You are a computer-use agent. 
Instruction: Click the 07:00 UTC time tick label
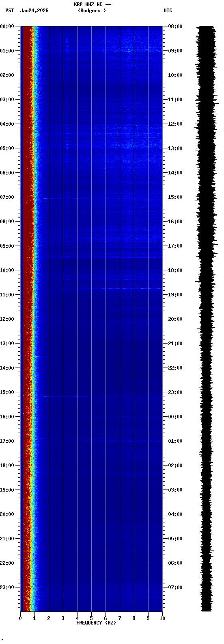click(x=175, y=587)
